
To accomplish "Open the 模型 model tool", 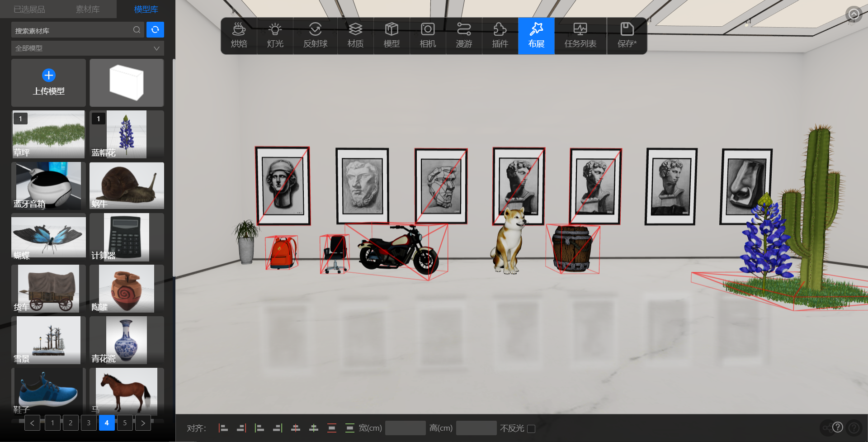I will tap(392, 36).
